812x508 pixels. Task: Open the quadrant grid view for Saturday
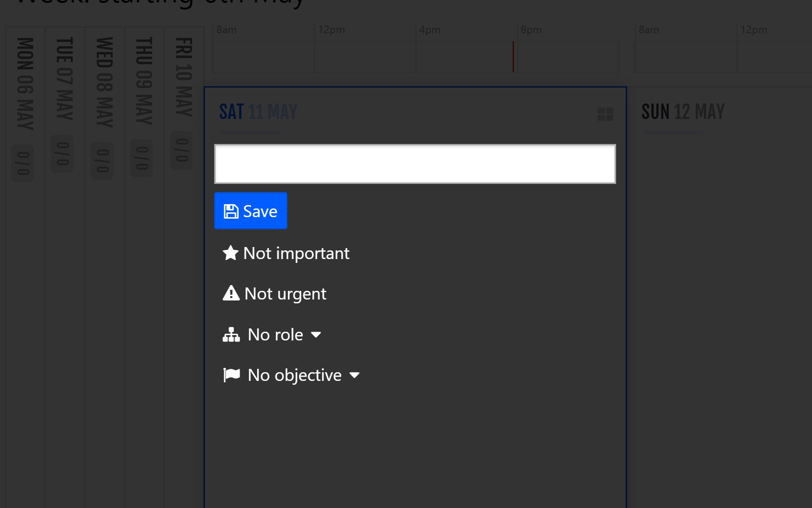pos(606,115)
